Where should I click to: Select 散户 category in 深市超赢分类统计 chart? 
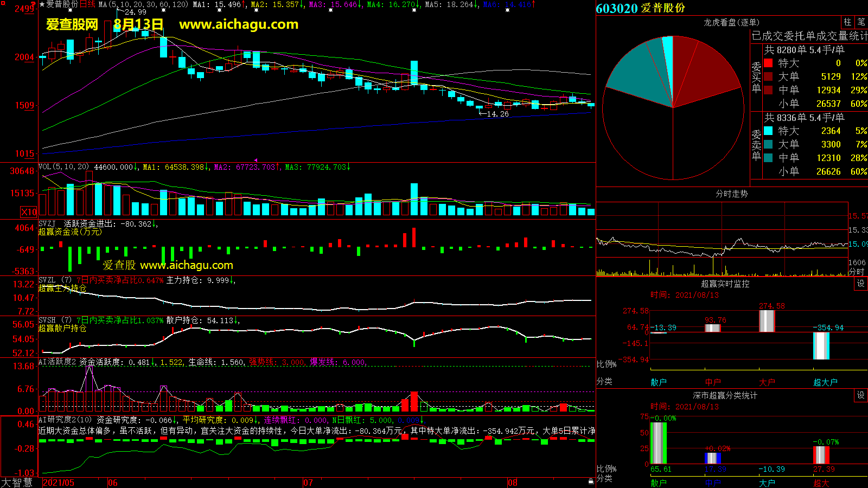coord(658,483)
